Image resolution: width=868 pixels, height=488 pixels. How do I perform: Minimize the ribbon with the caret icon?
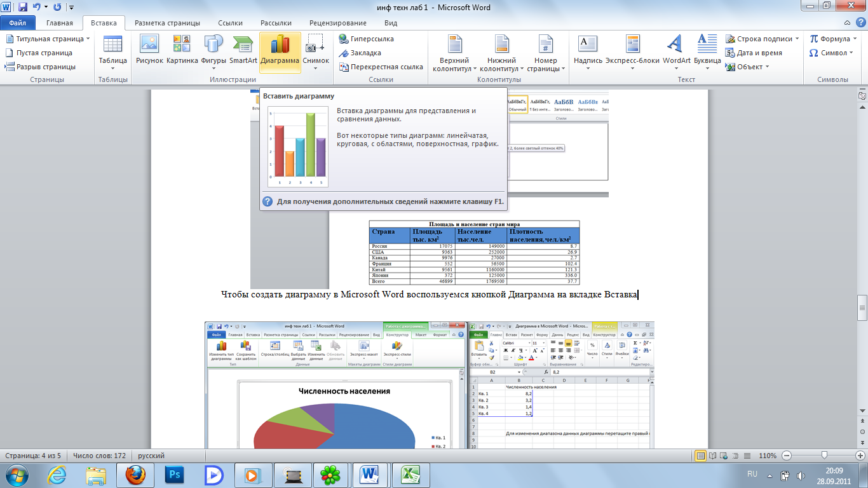pos(848,23)
